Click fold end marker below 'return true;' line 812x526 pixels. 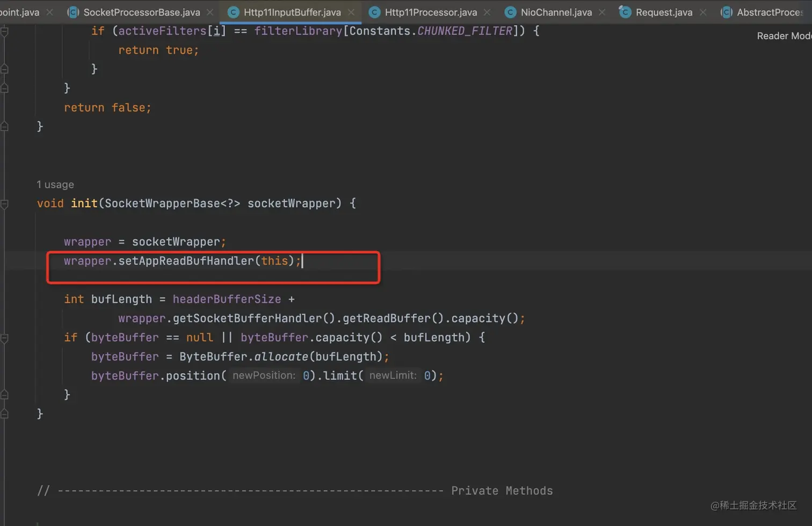[4, 69]
